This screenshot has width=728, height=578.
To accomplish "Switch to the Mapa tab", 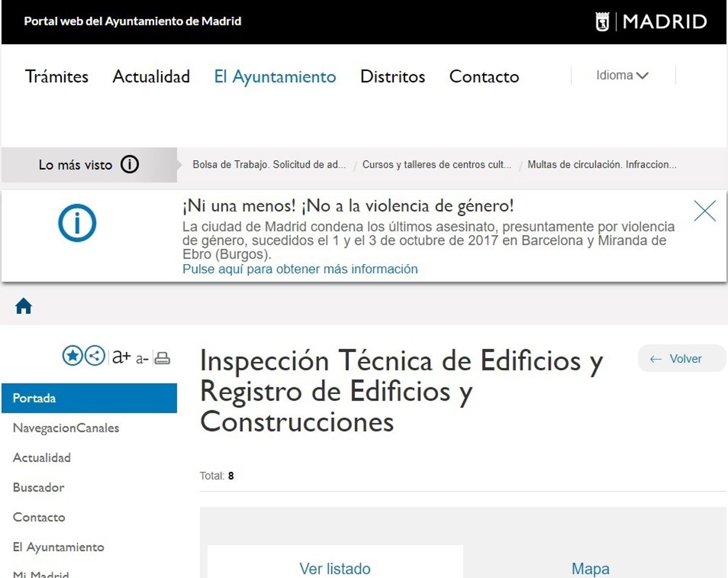I will coord(590,569).
